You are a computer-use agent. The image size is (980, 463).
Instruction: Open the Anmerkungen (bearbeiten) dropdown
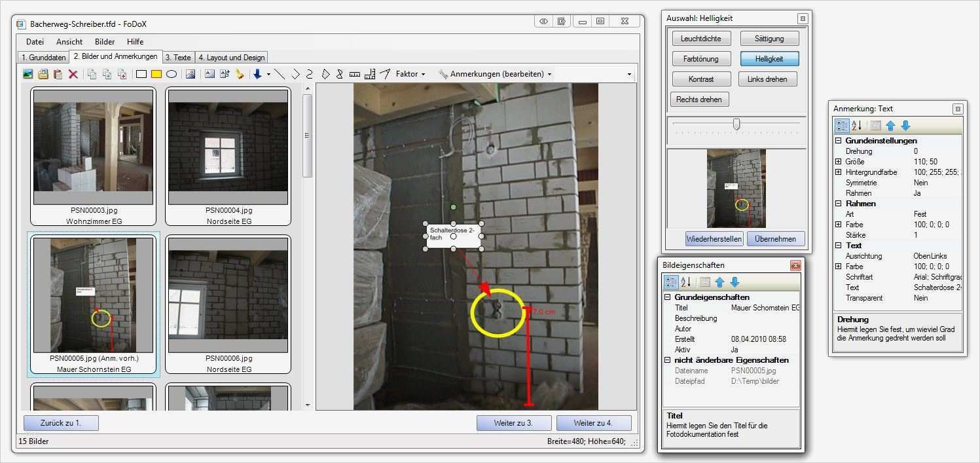coord(495,74)
